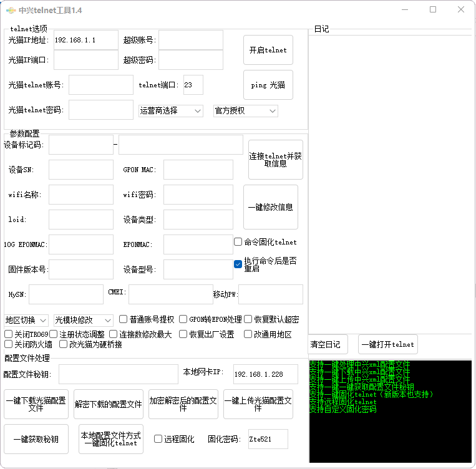
Task: Click the first 设备标记码 field
Action: 81,145
